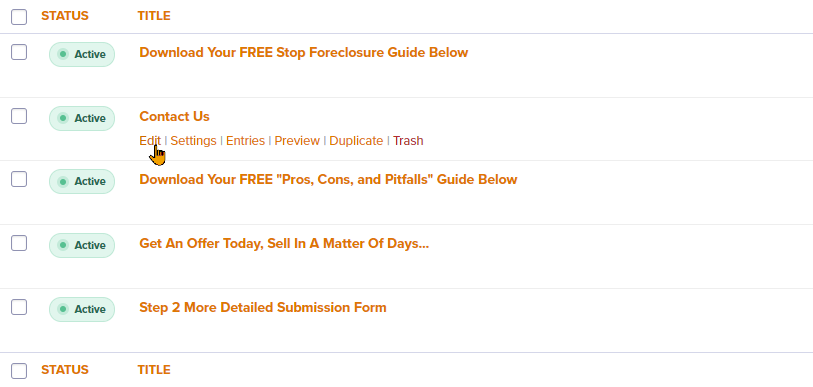Screen dimensions: 813x387
Task: Tick the Get An Offer Today row checkbox
Action: pyautogui.click(x=19, y=243)
